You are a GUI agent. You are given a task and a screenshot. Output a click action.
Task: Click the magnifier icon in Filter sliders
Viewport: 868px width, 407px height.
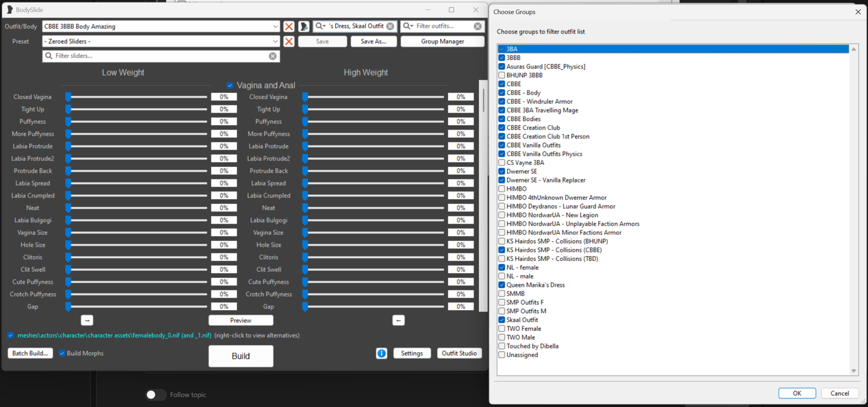coord(49,56)
